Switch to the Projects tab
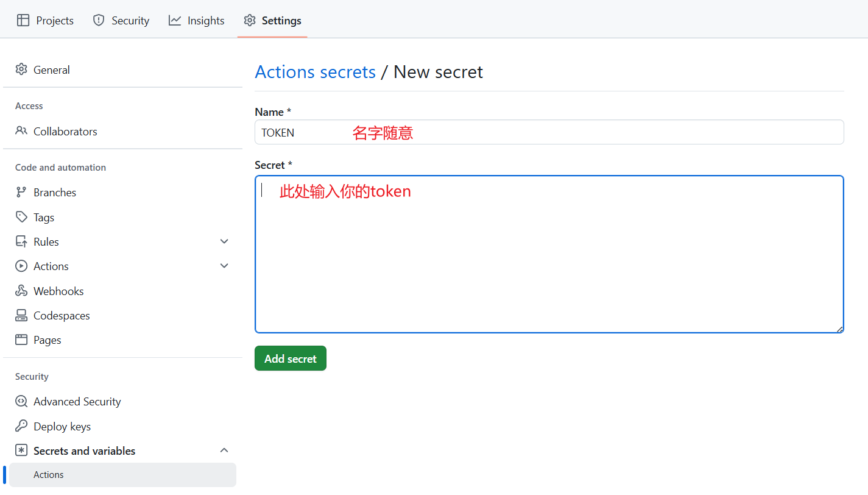This screenshot has height=495, width=868. (x=45, y=20)
